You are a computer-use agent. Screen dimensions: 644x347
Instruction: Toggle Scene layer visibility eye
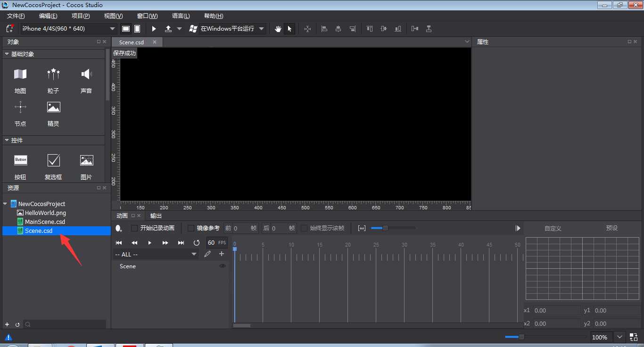coord(223,266)
